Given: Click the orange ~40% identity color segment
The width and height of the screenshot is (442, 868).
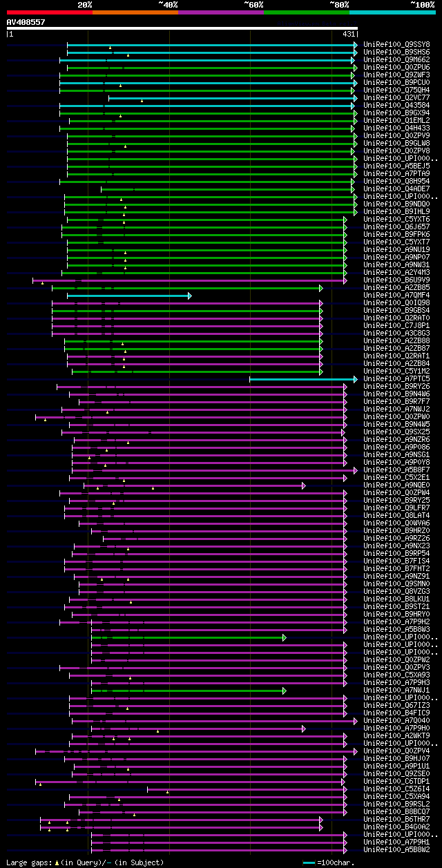Looking at the screenshot, I should click(x=135, y=12).
